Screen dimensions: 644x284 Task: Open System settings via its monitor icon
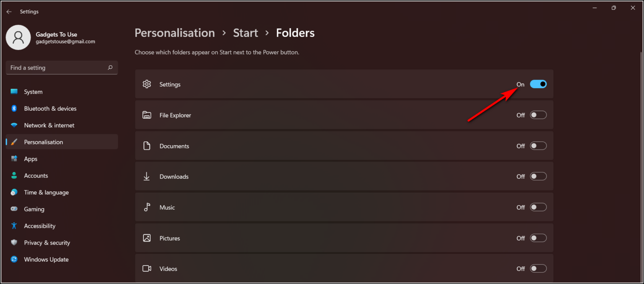[14, 91]
